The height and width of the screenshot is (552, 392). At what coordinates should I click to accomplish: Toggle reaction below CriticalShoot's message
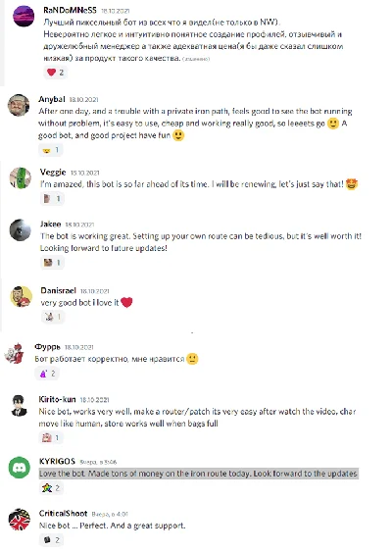(x=52, y=540)
